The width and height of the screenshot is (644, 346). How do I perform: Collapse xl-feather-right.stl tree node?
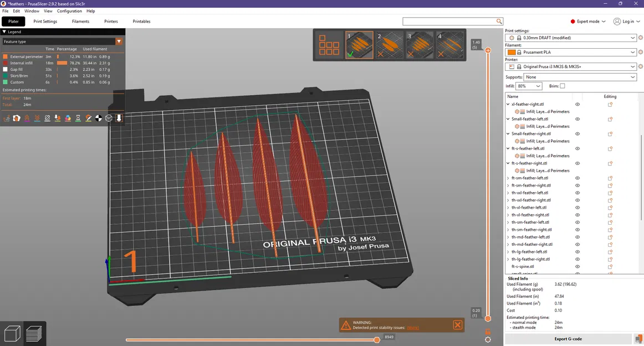click(x=508, y=104)
